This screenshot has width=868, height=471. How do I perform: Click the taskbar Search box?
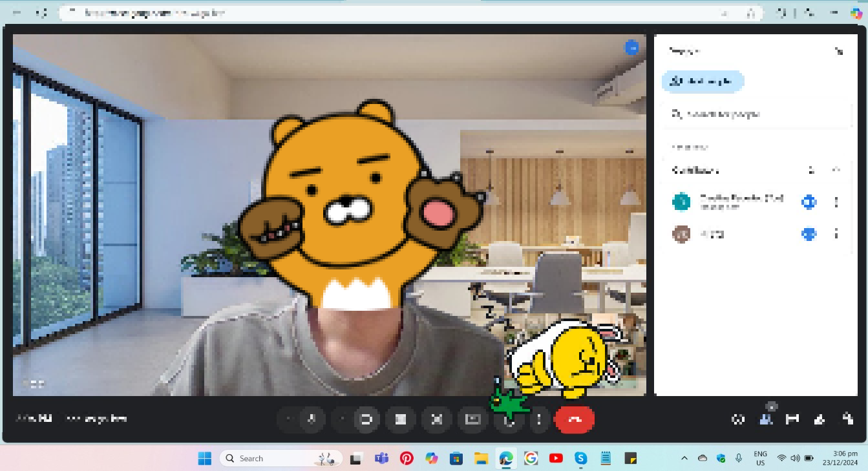282,458
